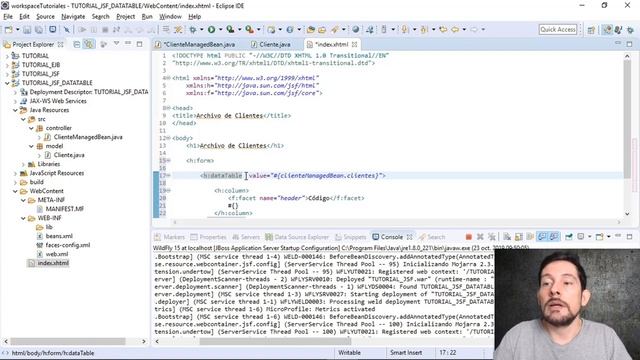Select faces-config.xml in Project Explorer
The image size is (640, 360).
68,245
